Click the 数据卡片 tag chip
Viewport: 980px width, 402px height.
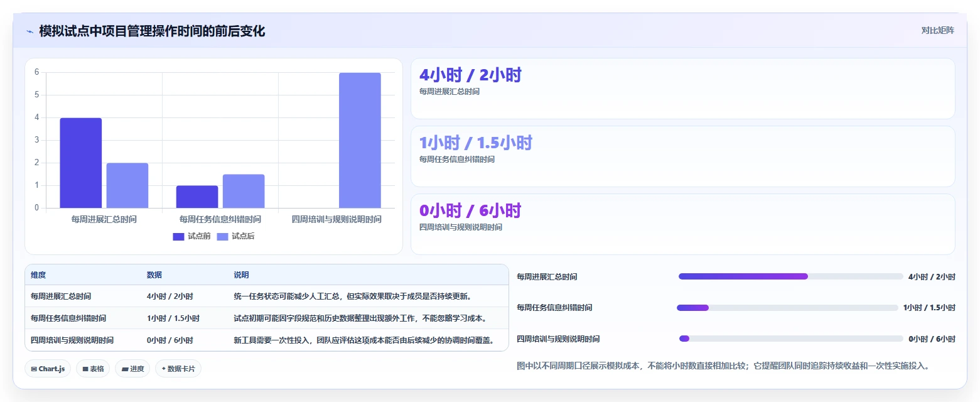178,369
